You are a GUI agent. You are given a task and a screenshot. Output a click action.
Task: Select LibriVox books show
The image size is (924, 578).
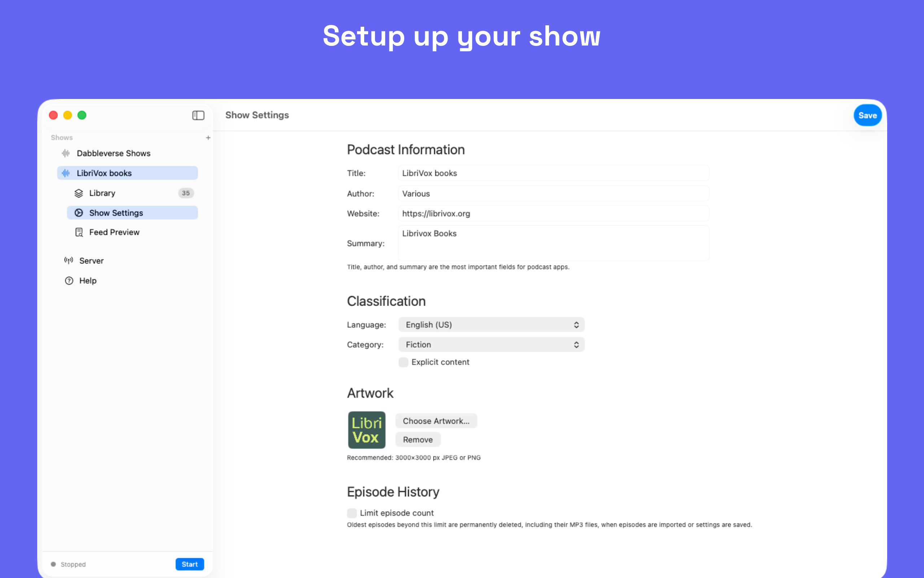point(127,173)
